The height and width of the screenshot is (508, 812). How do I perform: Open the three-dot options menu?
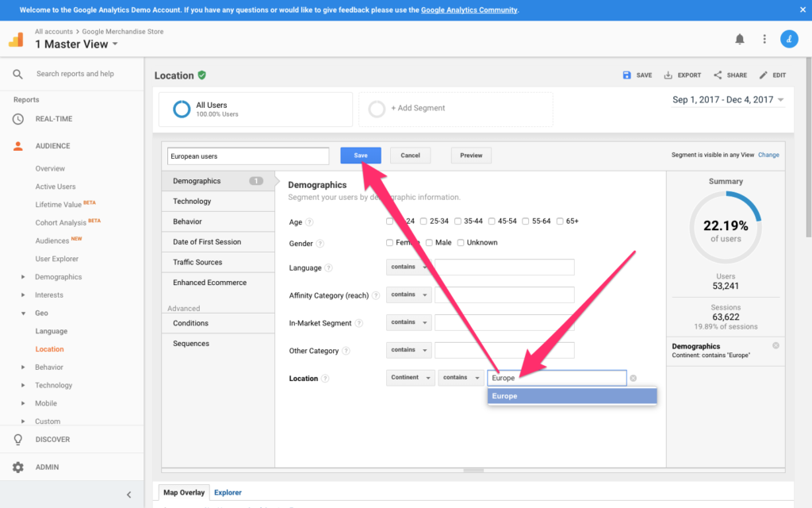tap(764, 39)
